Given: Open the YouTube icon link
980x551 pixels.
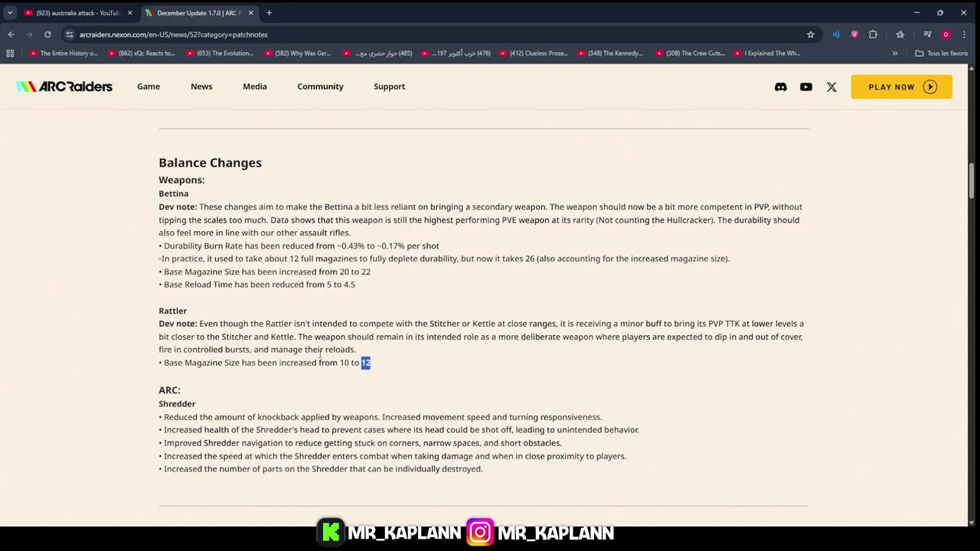Looking at the screenshot, I should click(805, 87).
